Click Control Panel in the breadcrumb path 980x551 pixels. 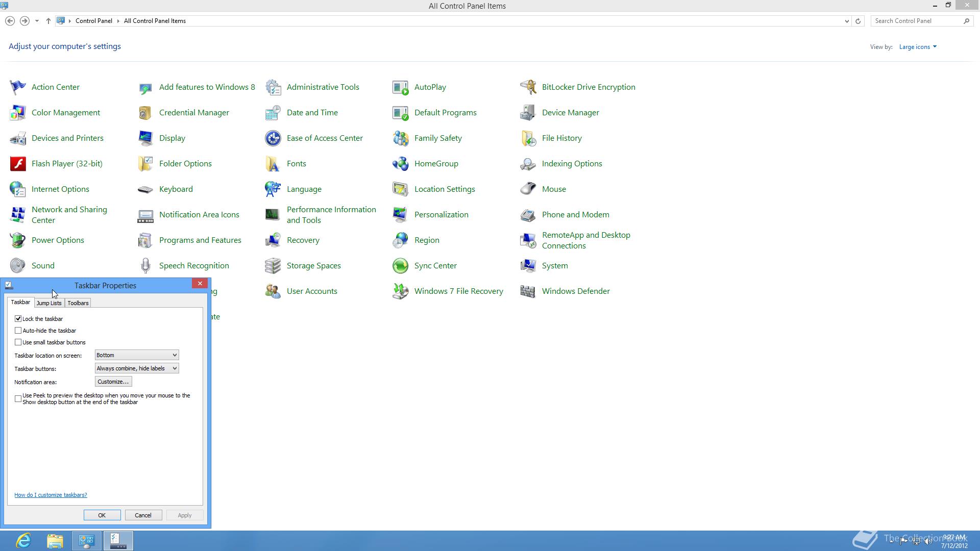click(94, 21)
